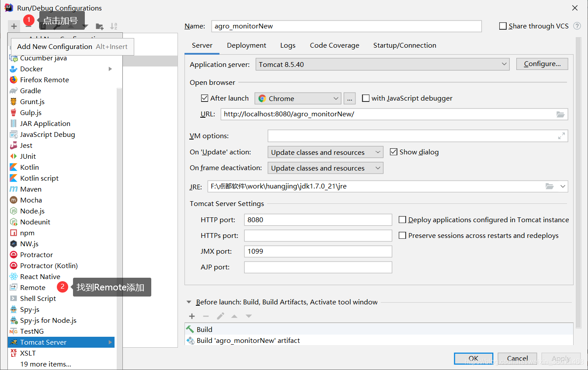This screenshot has height=370, width=588.
Task: Select JAR Application configuration type
Action: tap(61, 123)
